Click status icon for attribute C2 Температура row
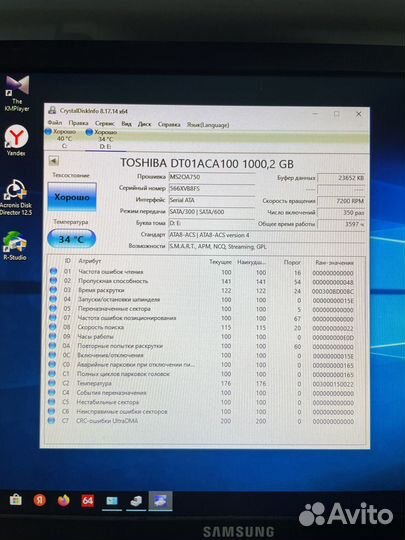Image resolution: width=405 pixels, height=540 pixels. 52,383
